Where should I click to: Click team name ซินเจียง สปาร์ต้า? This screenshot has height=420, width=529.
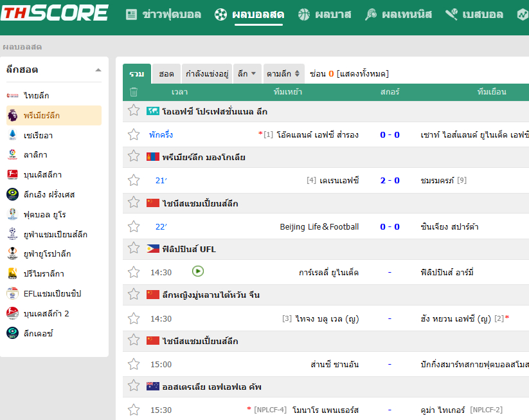(449, 226)
